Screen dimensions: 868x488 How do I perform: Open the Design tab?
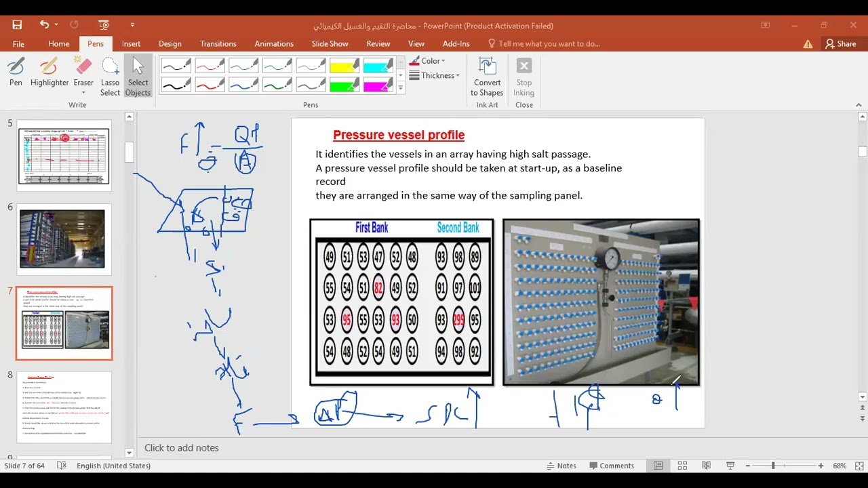click(x=170, y=43)
